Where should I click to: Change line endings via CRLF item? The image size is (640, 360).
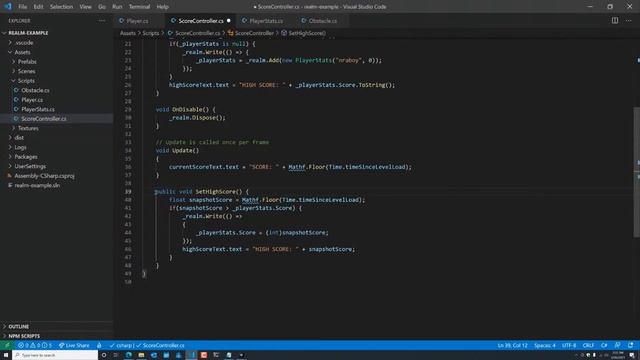[x=588, y=345]
